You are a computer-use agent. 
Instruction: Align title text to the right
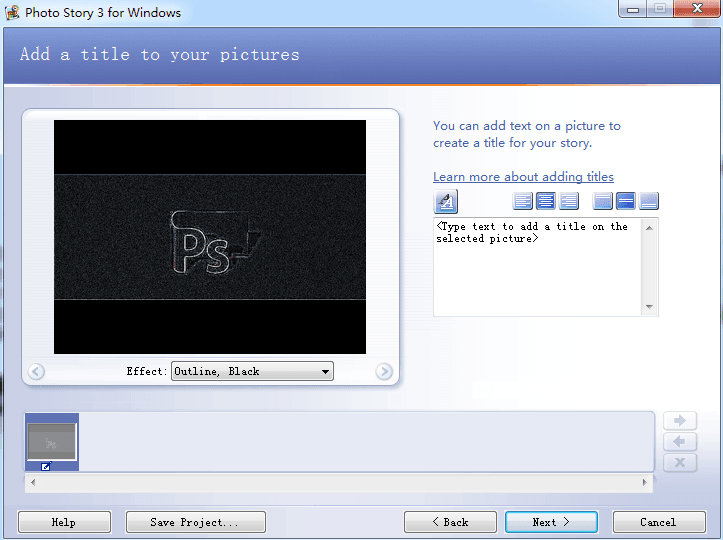[569, 201]
